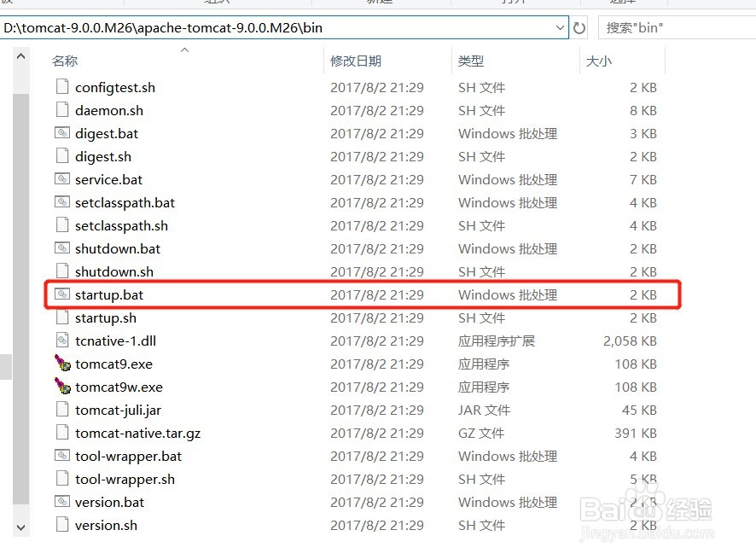Click the version.sh file icon
The image size is (756, 559).
62,525
